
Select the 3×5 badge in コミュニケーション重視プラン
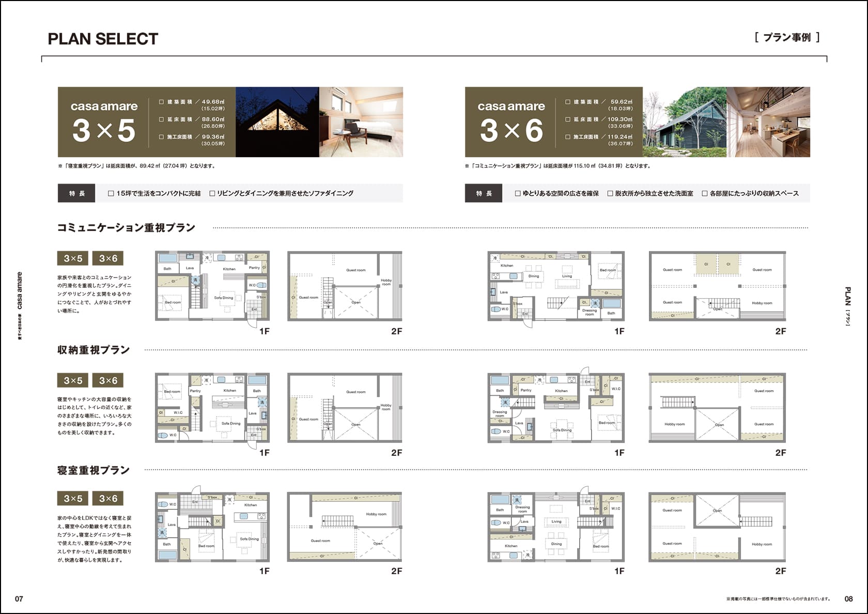[x=73, y=258]
